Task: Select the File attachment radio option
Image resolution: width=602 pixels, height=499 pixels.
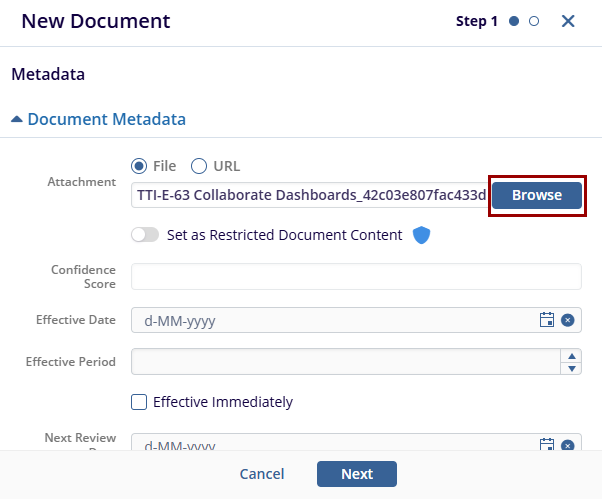Action: 140,166
